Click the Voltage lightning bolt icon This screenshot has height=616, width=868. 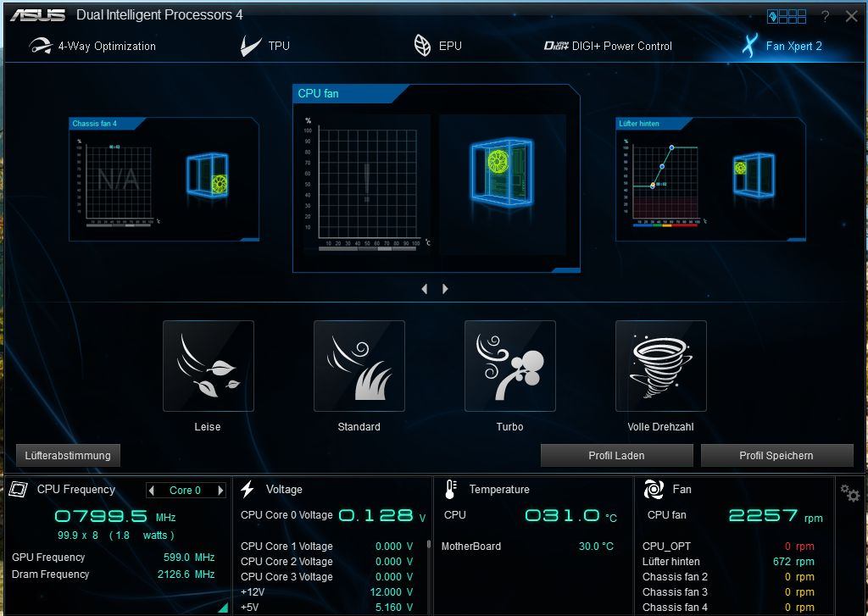248,489
